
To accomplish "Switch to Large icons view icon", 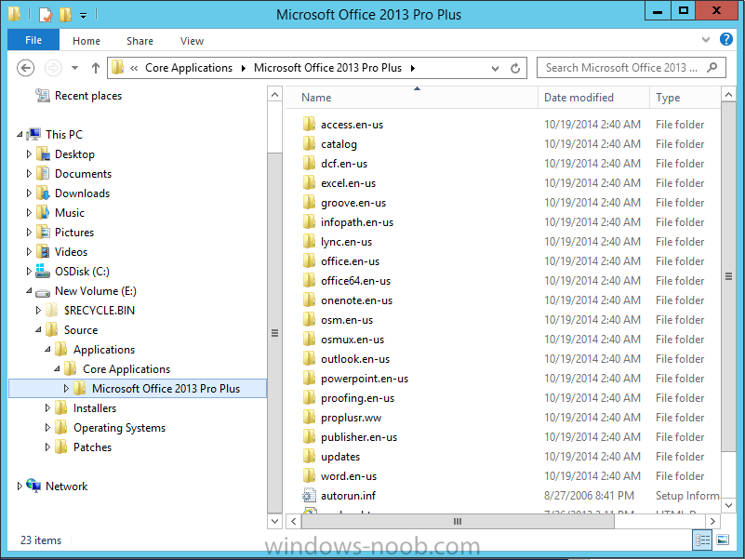I will click(723, 540).
